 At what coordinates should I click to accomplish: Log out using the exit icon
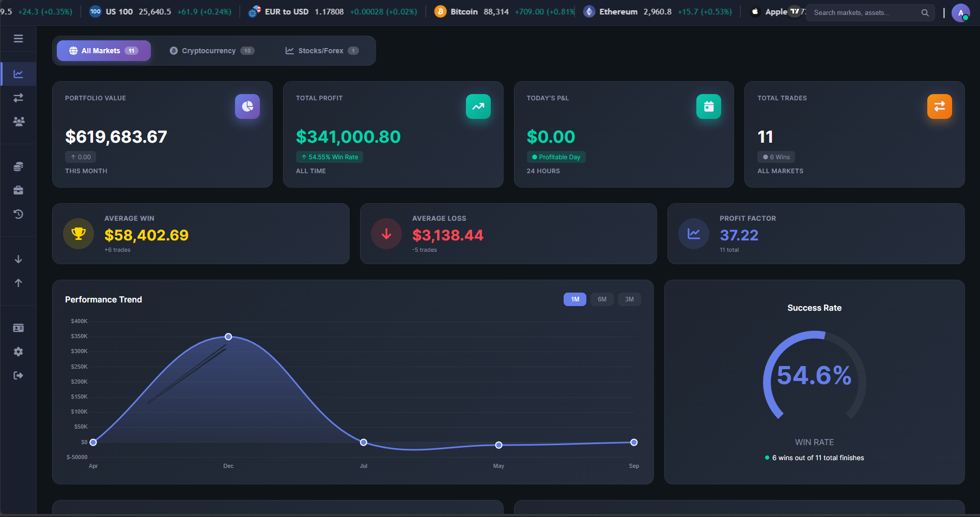(18, 375)
